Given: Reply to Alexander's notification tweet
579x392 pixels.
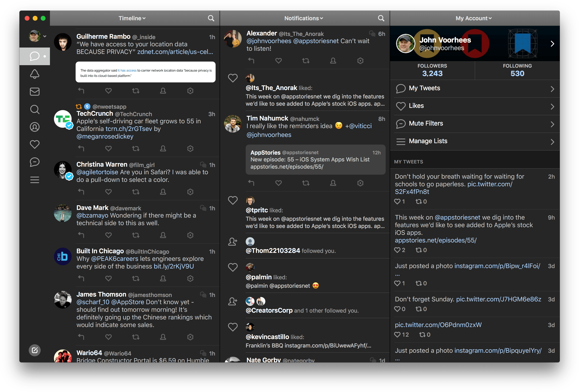Looking at the screenshot, I should (251, 61).
